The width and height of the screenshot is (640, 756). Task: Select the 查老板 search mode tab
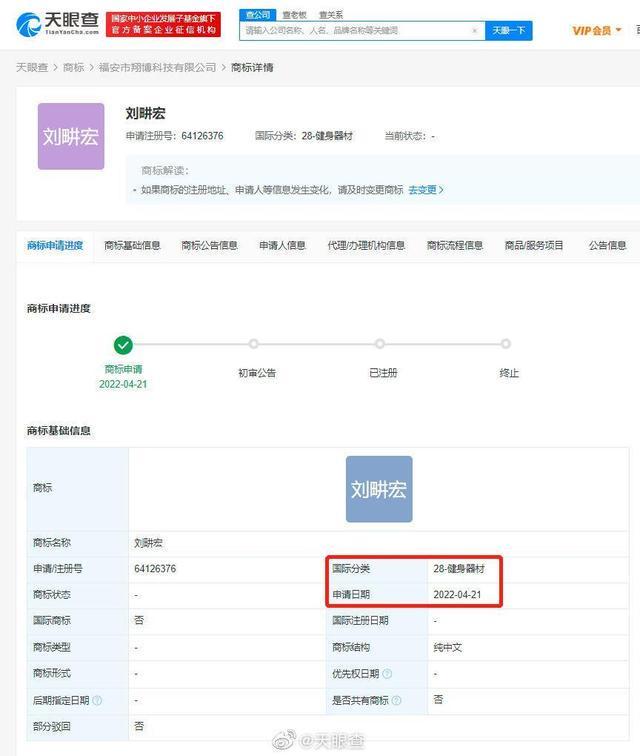294,15
